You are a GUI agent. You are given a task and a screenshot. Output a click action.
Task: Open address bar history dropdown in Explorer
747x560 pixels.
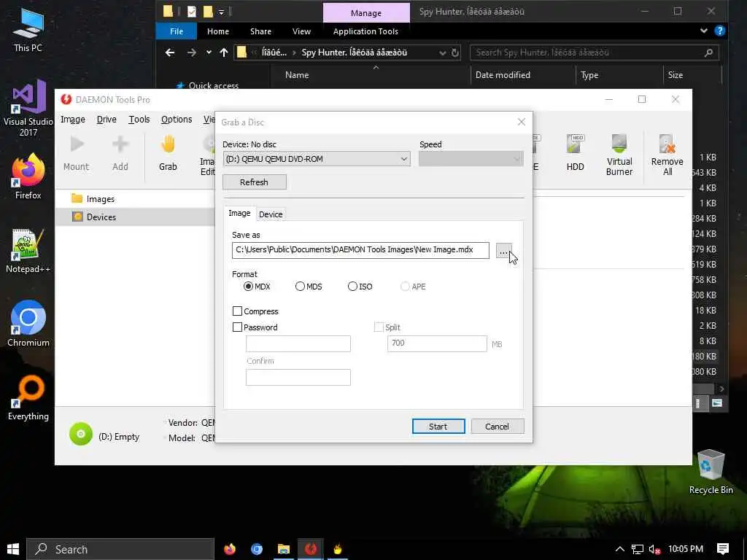tap(443, 52)
